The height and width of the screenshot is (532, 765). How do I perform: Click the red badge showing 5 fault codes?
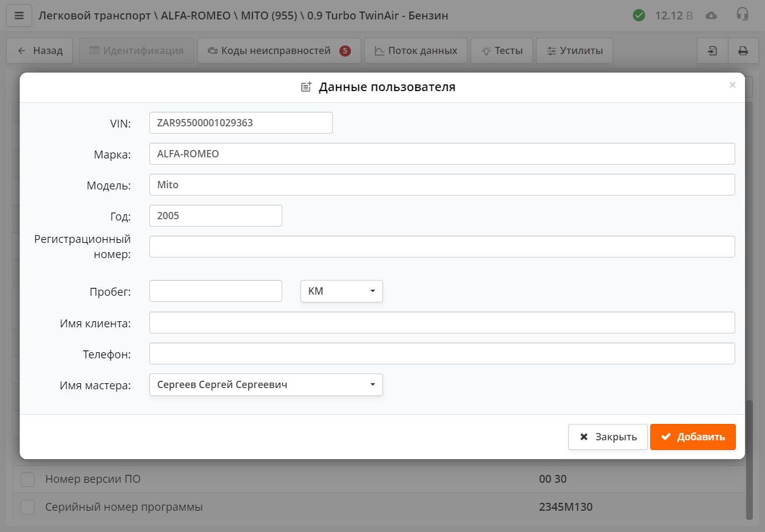tap(346, 51)
